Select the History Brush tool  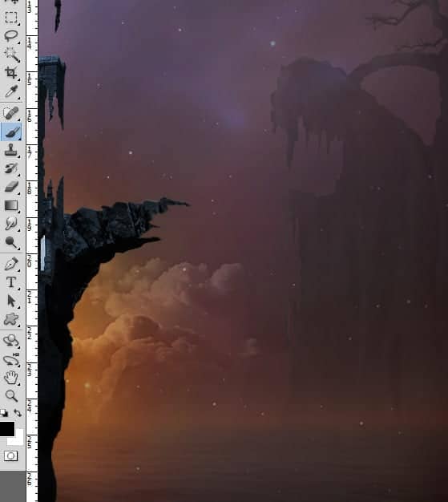point(11,168)
